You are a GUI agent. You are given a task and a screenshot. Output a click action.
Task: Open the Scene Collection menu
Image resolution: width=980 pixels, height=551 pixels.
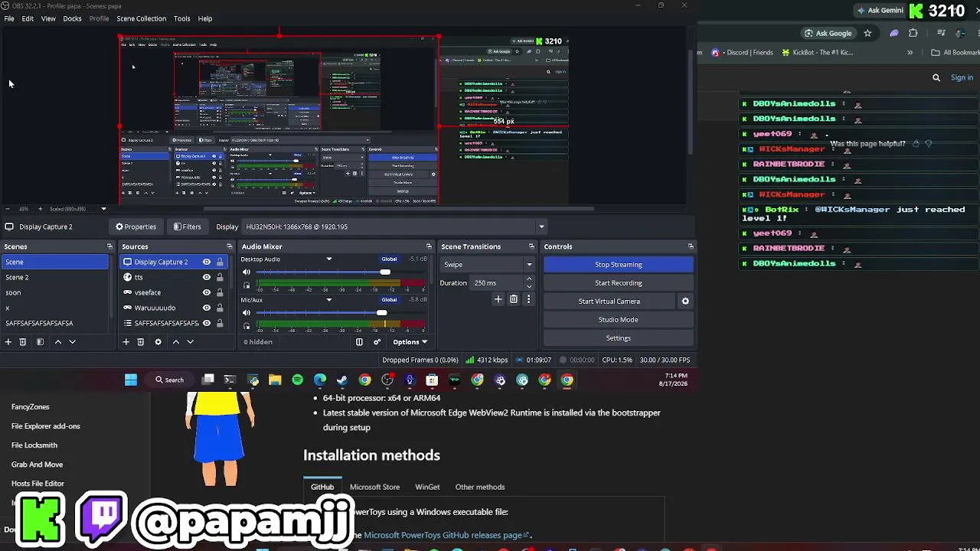[141, 18]
